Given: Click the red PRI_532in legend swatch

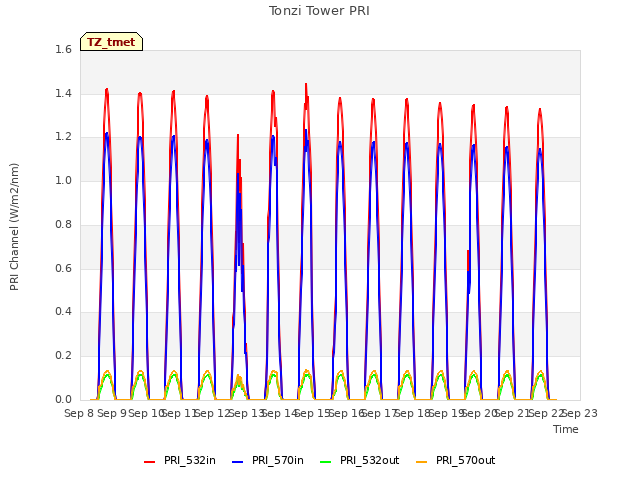Looking at the screenshot, I should (x=150, y=462).
